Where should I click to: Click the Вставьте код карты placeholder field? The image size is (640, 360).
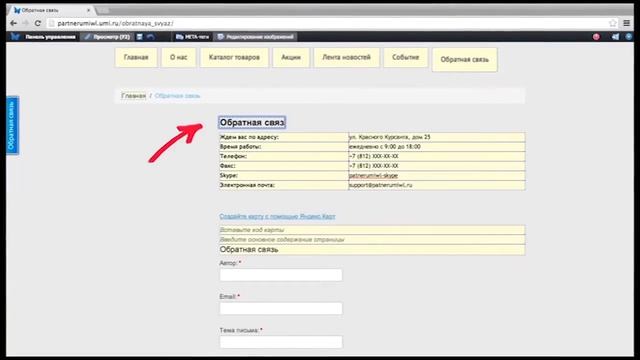(372, 230)
